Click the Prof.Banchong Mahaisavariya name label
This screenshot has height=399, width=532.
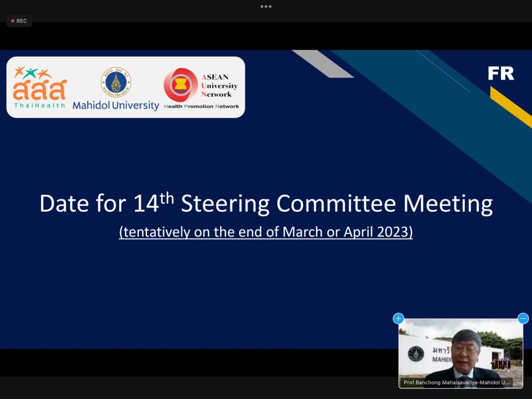coord(456,382)
